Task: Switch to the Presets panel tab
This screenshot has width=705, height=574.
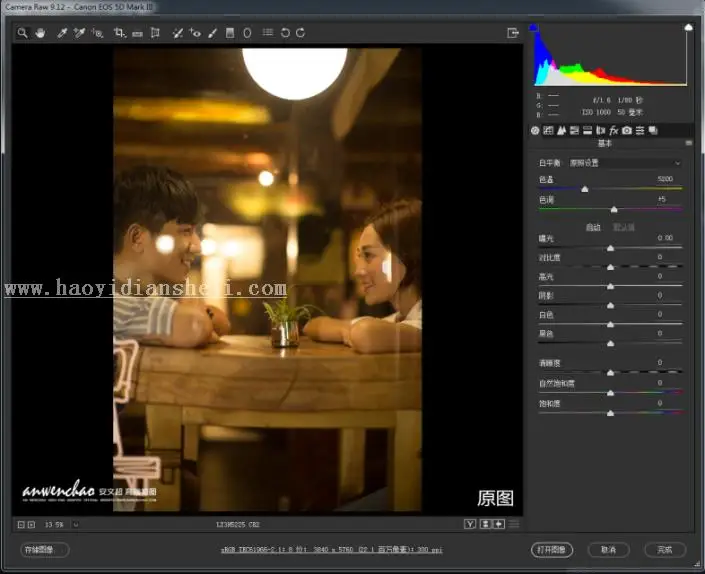Action: (x=640, y=130)
